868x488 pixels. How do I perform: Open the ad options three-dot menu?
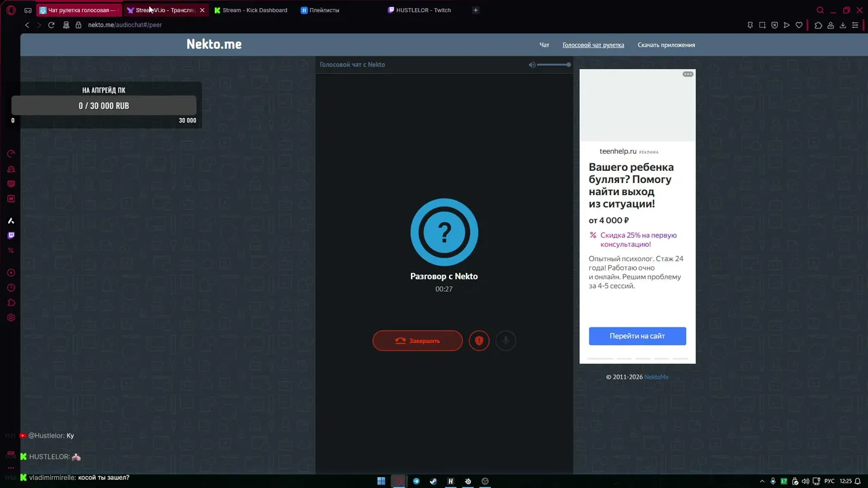[x=688, y=74]
